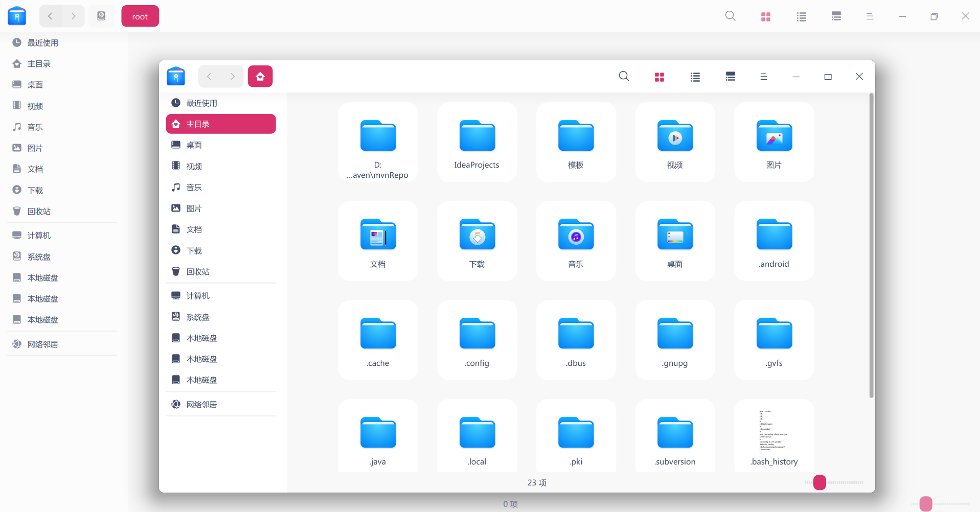Open the 模板 folder in the file grid
Screen dimensions: 980x512
coord(576,142)
